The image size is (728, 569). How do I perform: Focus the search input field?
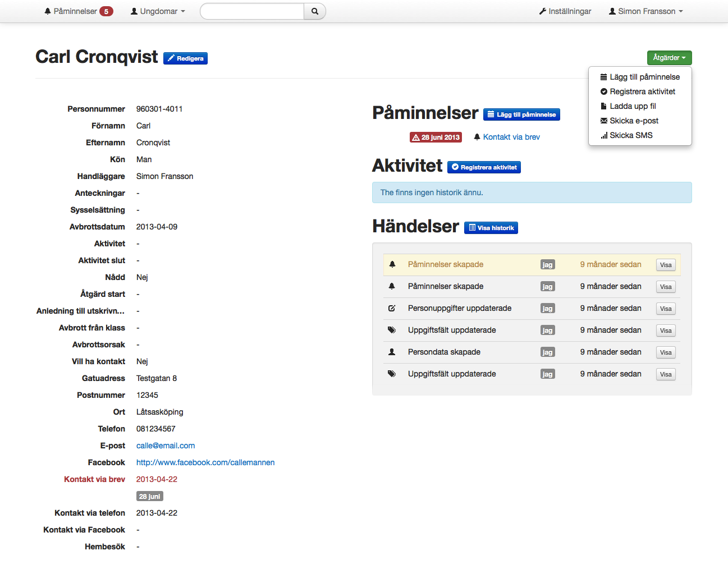[x=252, y=11]
